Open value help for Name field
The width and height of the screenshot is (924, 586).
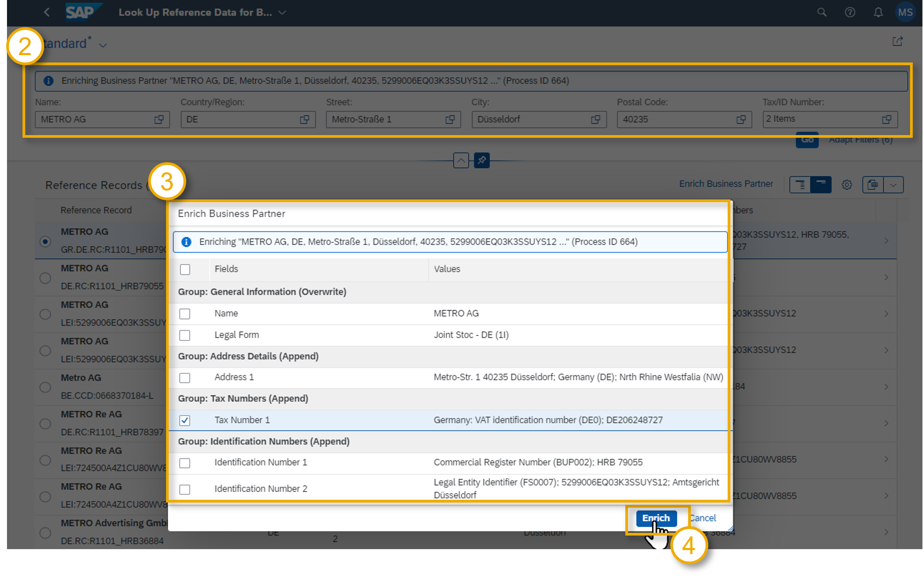tap(159, 120)
